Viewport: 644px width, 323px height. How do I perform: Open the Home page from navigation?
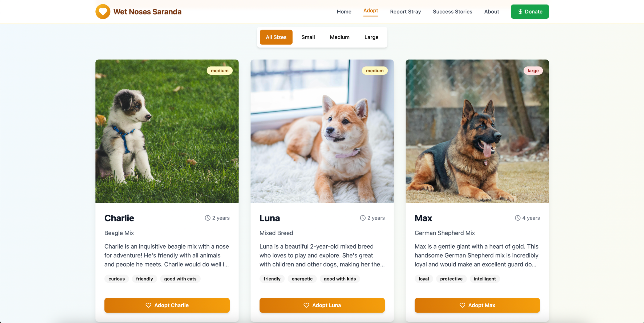(344, 11)
